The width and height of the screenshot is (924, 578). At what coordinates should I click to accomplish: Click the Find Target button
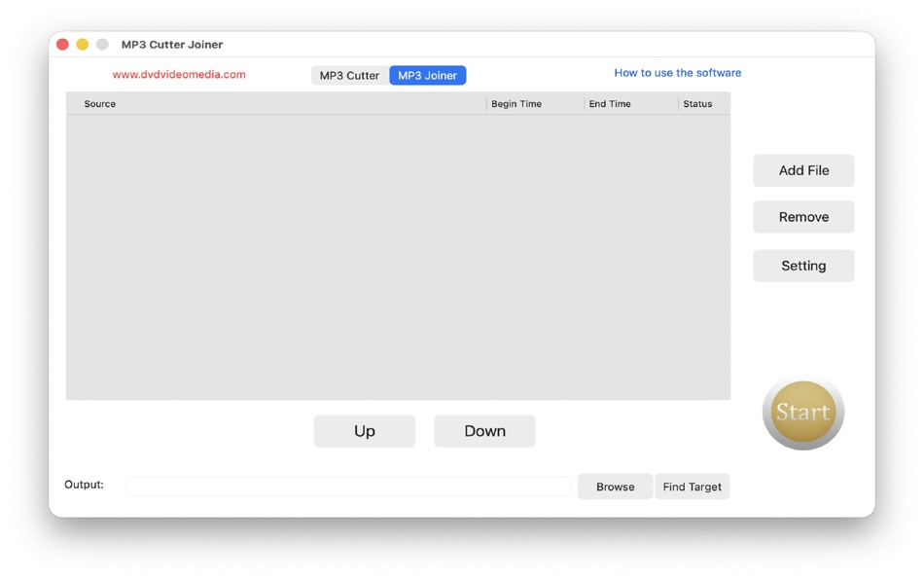coord(692,487)
